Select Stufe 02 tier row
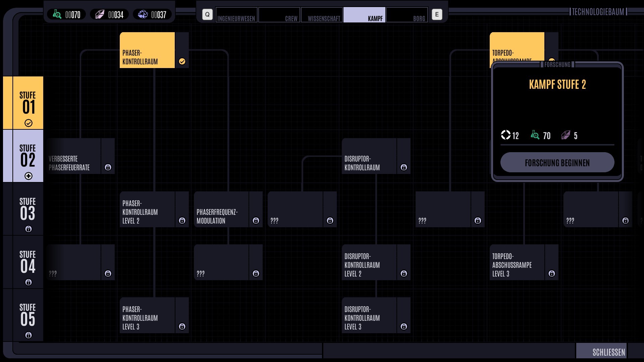This screenshot has height=362, width=644. point(23,156)
